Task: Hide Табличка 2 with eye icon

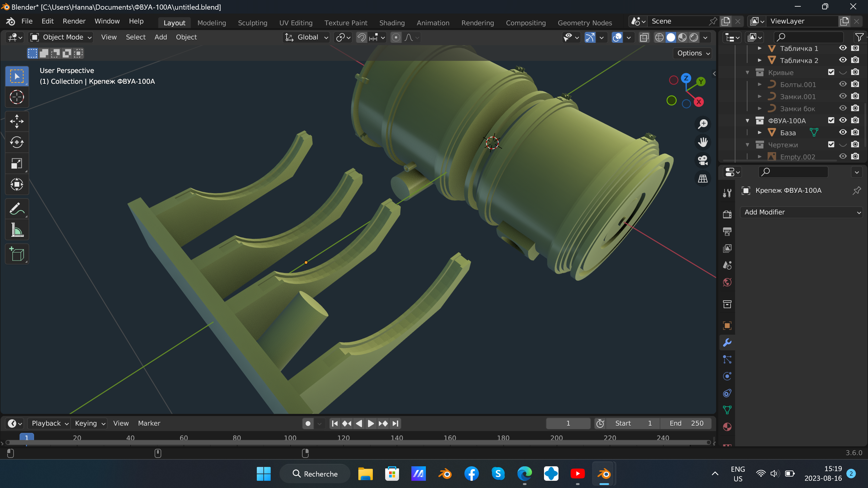Action: 843,60
